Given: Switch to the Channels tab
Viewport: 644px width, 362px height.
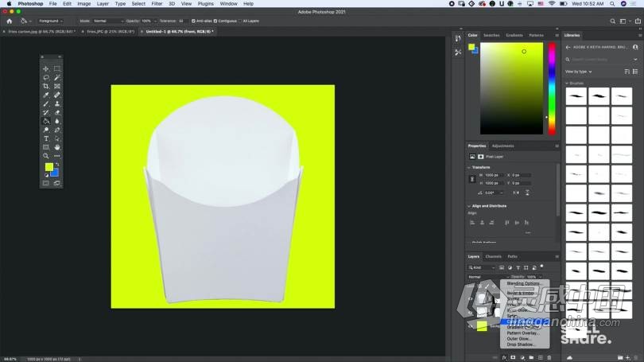Looking at the screenshot, I should [493, 256].
